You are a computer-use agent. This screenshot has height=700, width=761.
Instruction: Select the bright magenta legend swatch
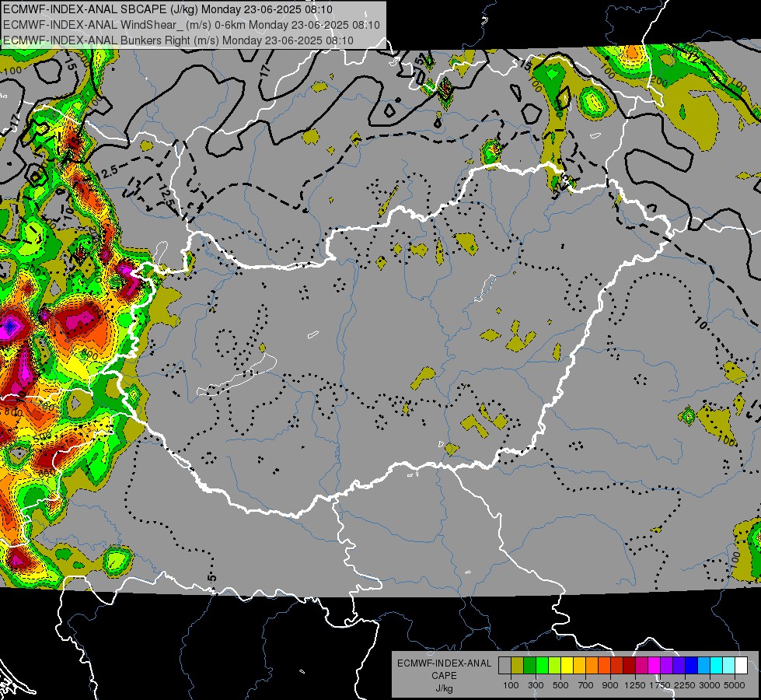(655, 665)
